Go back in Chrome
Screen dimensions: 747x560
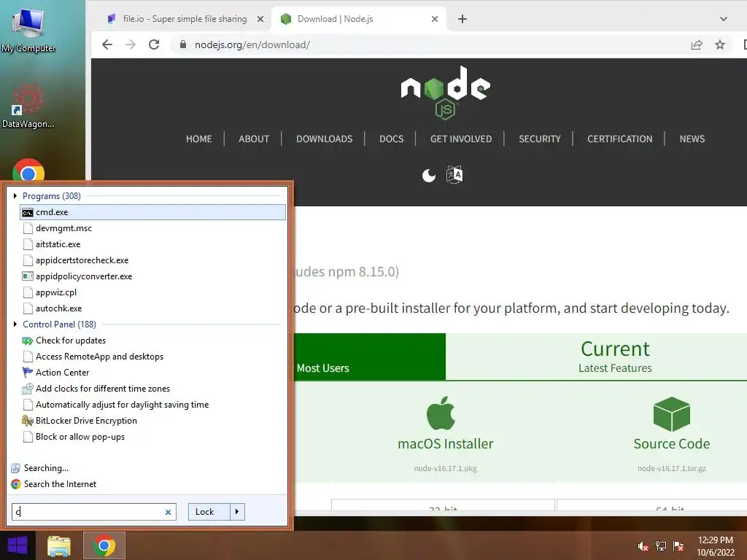(x=108, y=44)
